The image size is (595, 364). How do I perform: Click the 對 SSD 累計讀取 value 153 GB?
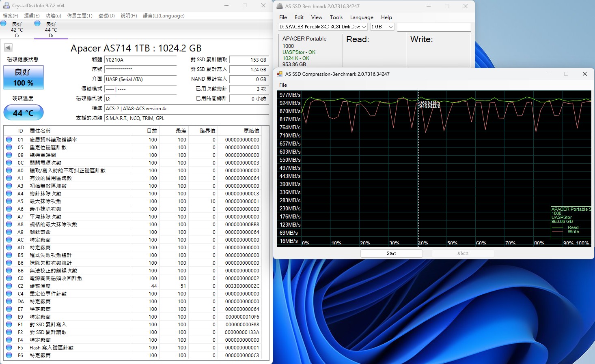click(x=249, y=60)
